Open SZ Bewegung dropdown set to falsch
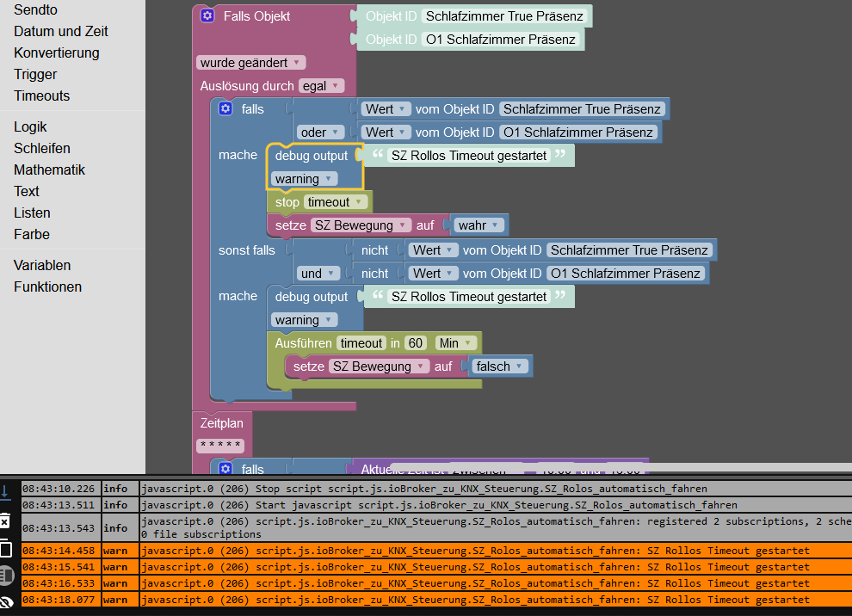Screen dimensions: 852x616 click(379, 367)
